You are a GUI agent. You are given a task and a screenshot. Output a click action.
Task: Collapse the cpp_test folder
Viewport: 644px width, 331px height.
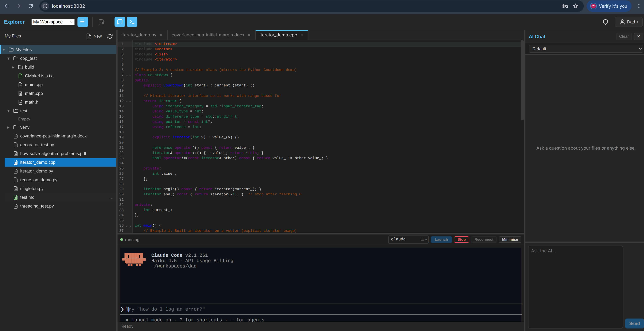pos(8,58)
